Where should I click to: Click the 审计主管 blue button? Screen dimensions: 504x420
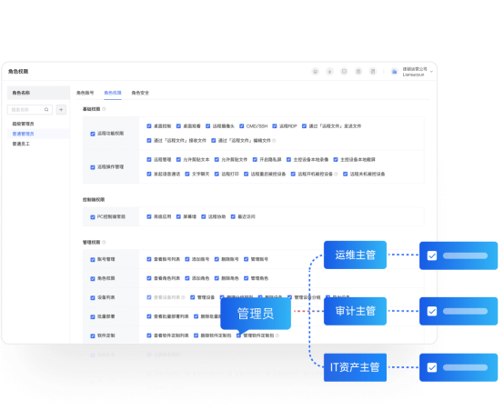355,311
